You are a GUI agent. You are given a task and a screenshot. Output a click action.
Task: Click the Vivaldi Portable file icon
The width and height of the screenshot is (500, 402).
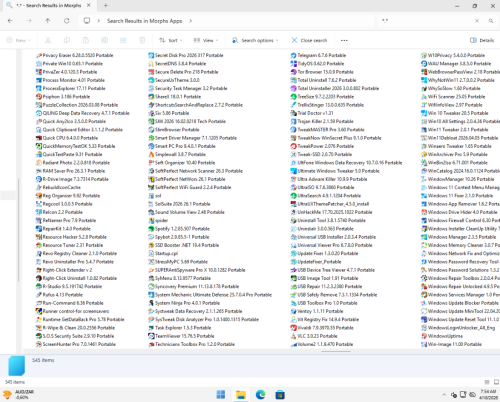tap(293, 328)
